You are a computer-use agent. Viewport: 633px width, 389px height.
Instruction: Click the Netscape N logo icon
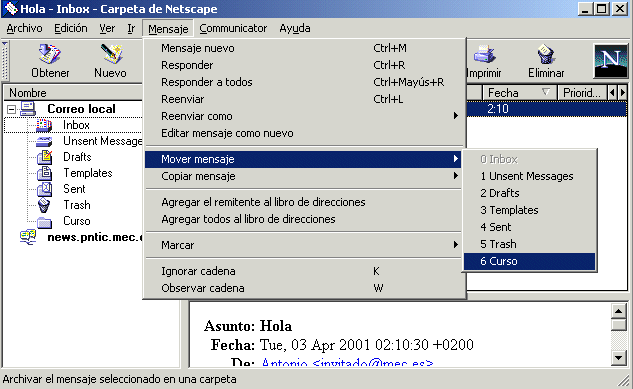610,61
